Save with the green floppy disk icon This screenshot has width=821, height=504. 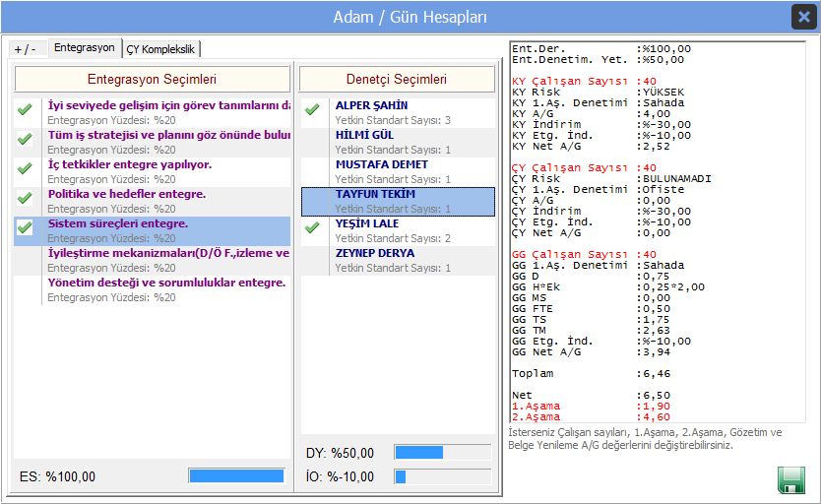pos(791,480)
